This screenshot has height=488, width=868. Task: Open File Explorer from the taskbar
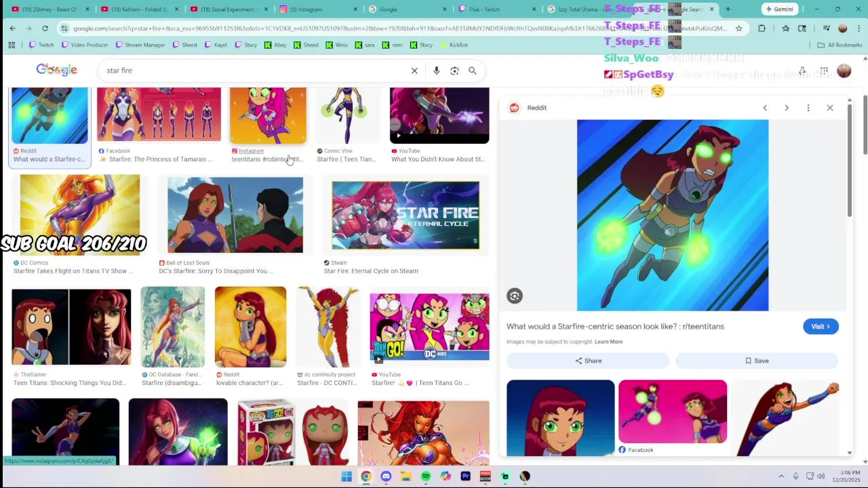(x=406, y=476)
